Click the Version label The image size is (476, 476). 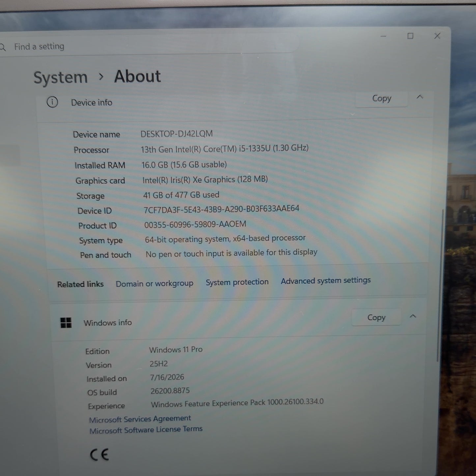click(98, 365)
